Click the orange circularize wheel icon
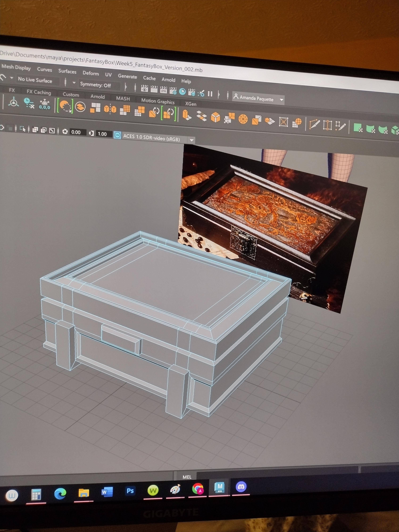This screenshot has height=532, width=399. tap(243, 119)
